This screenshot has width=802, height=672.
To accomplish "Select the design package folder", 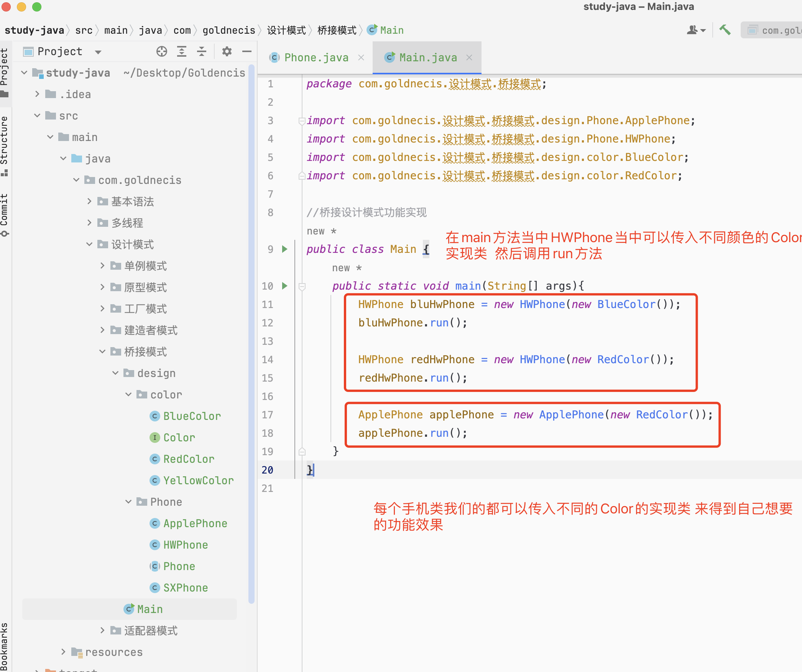I will pos(150,373).
